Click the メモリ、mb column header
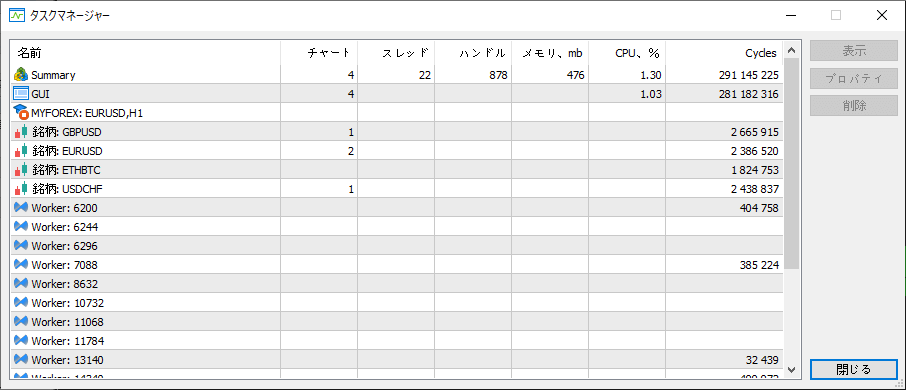Image resolution: width=906 pixels, height=390 pixels. click(550, 53)
